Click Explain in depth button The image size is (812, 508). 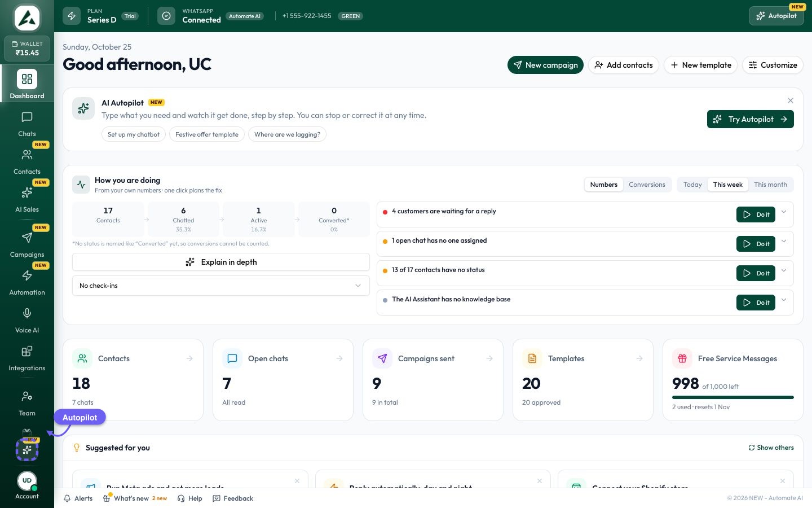coord(221,262)
